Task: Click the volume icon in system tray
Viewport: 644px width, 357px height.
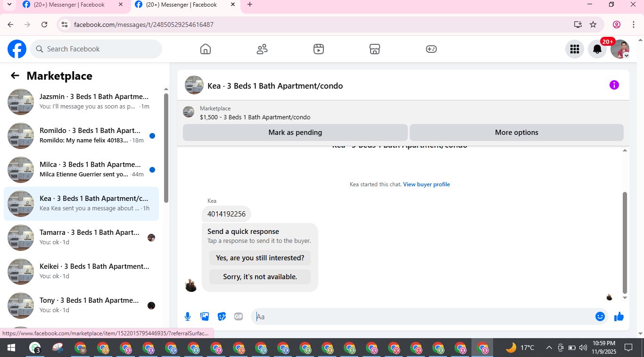Action: (583, 348)
